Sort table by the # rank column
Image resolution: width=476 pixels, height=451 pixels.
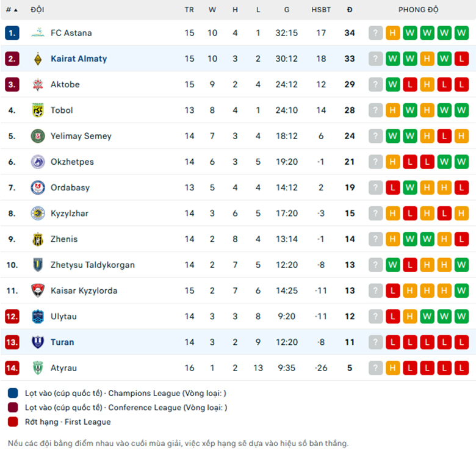click(12, 10)
